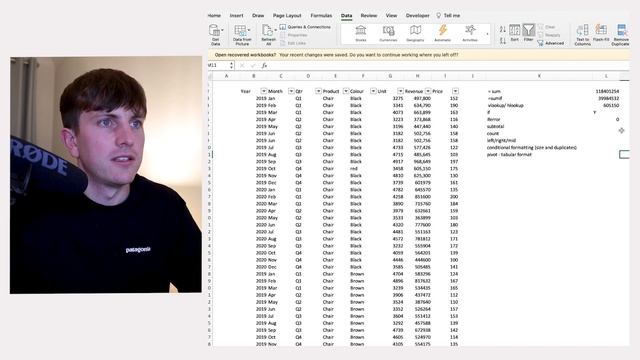Screen dimensions: 640x360
Task: Click Clear filter in ribbon
Action: 547,27
